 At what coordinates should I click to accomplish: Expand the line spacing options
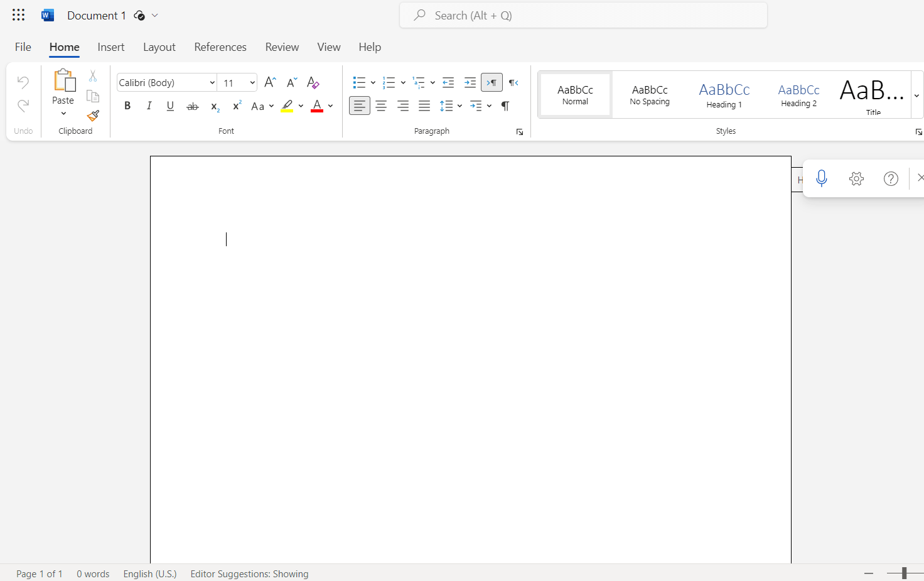460,106
